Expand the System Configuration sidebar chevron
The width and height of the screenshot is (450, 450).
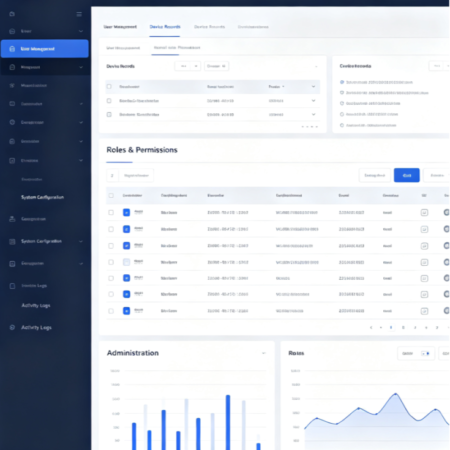click(81, 241)
